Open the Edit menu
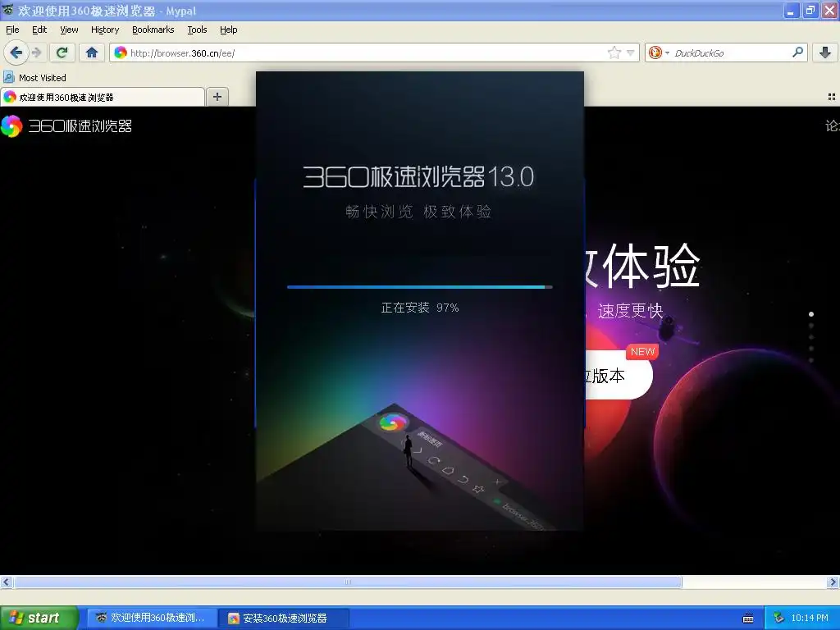Image resolution: width=840 pixels, height=630 pixels. (39, 30)
